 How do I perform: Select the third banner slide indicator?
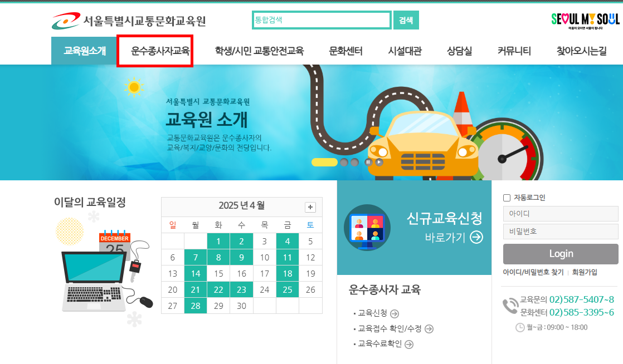[355, 162]
